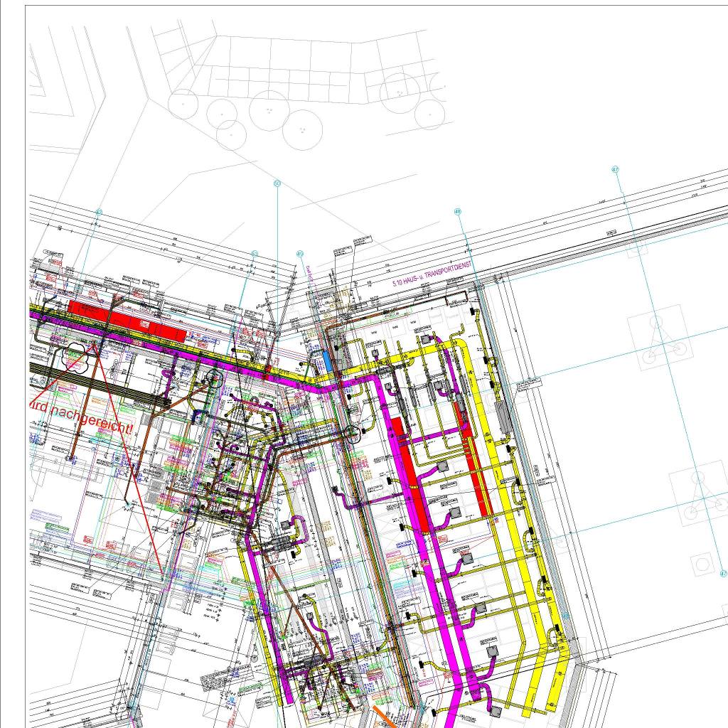Select grid axis marker 49
Viewport: 728px width, 728px height.
tap(300, 254)
